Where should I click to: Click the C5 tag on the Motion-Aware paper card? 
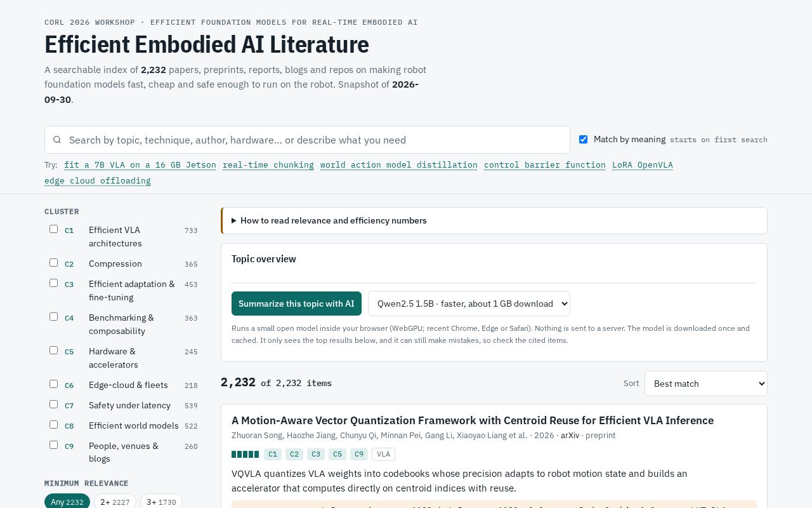tap(337, 454)
